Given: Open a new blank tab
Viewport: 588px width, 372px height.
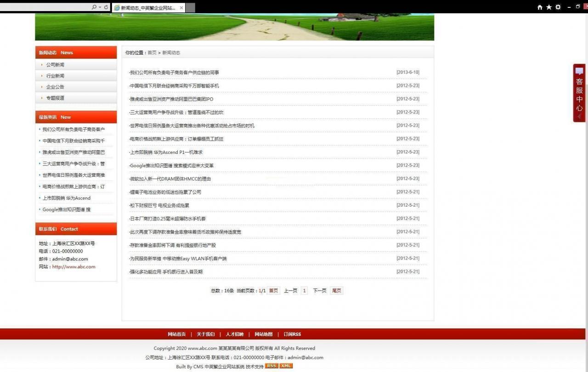Looking at the screenshot, I should click(190, 8).
